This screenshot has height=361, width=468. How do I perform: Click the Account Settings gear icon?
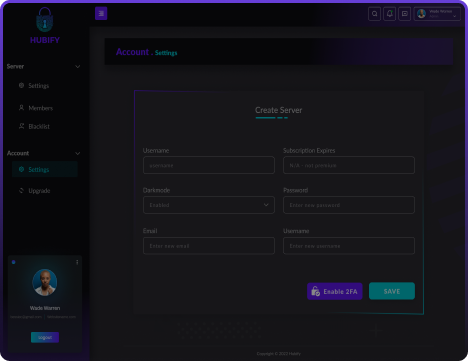pos(21,169)
